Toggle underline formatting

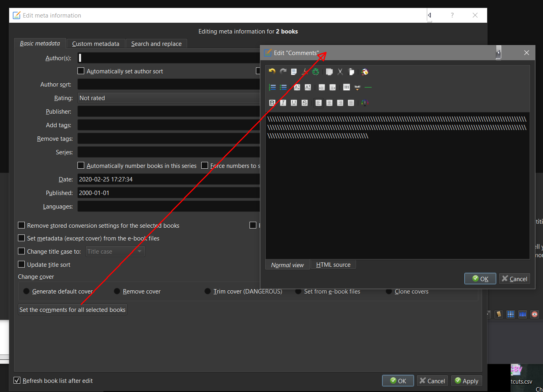[294, 103]
